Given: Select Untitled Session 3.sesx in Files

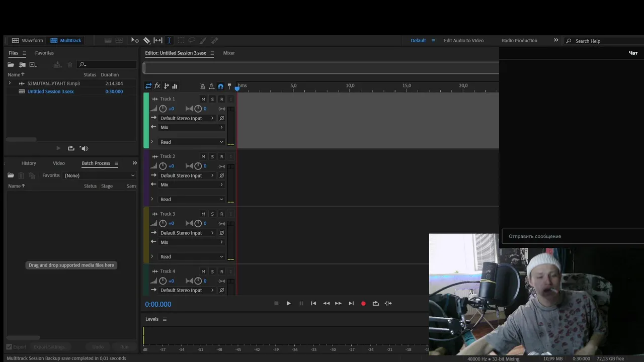Looking at the screenshot, I should [50, 92].
